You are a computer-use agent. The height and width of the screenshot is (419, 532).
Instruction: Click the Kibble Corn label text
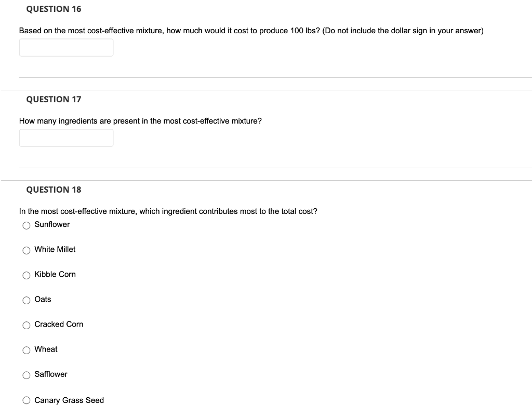pos(55,274)
